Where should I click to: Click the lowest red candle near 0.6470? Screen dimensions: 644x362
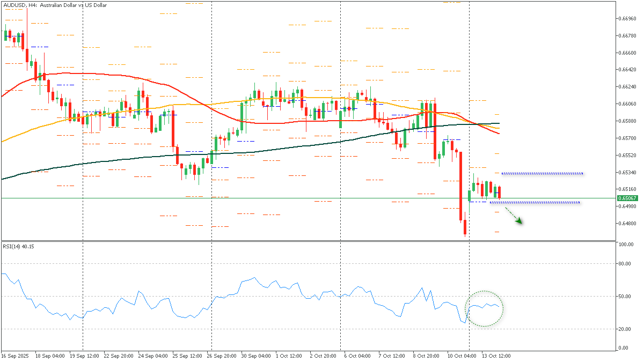(x=465, y=228)
